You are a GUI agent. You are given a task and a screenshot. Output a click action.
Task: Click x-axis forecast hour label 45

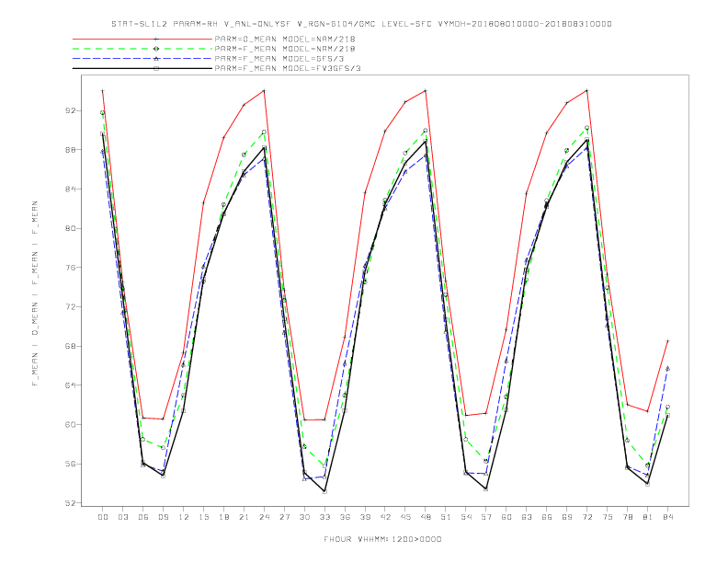click(x=405, y=517)
